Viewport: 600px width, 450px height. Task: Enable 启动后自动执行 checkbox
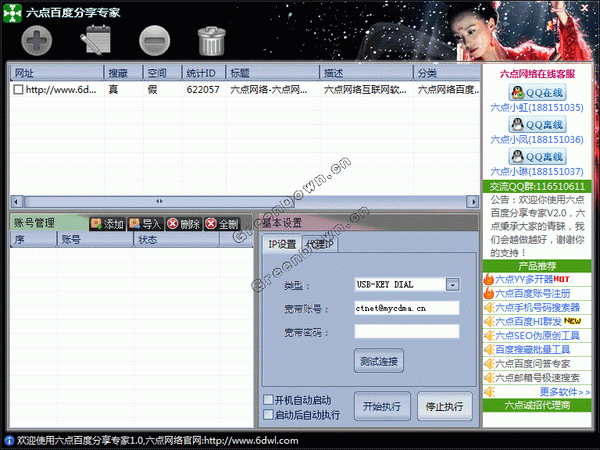point(268,414)
